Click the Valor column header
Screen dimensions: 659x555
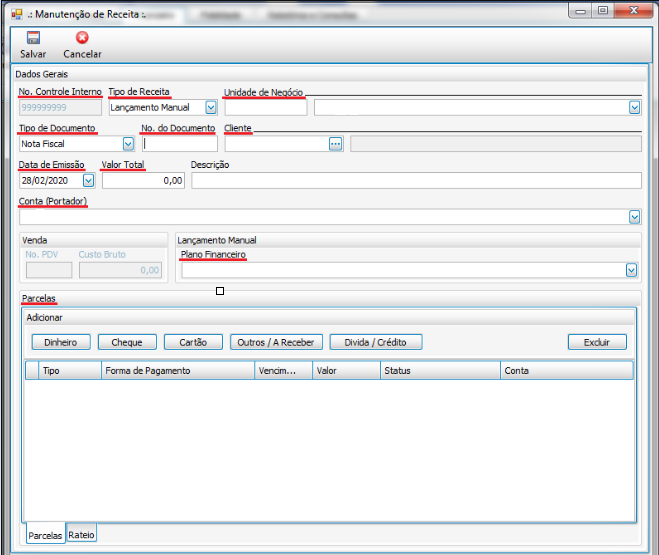(x=346, y=371)
